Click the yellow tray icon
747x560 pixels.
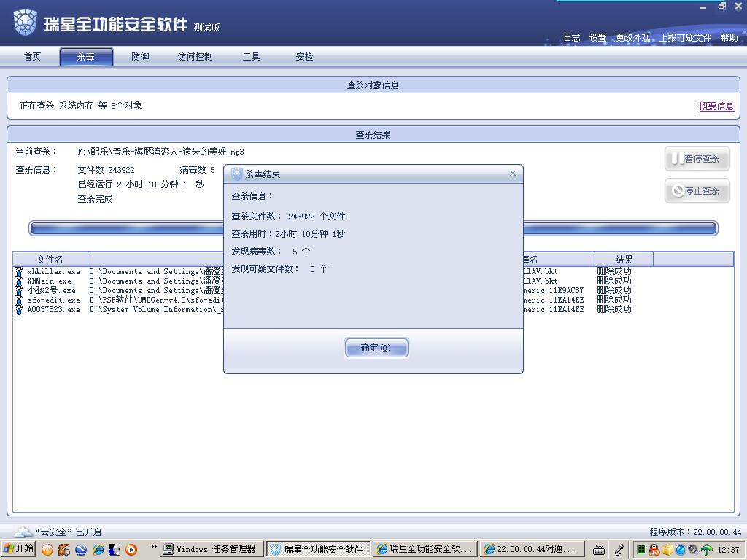[x=667, y=550]
